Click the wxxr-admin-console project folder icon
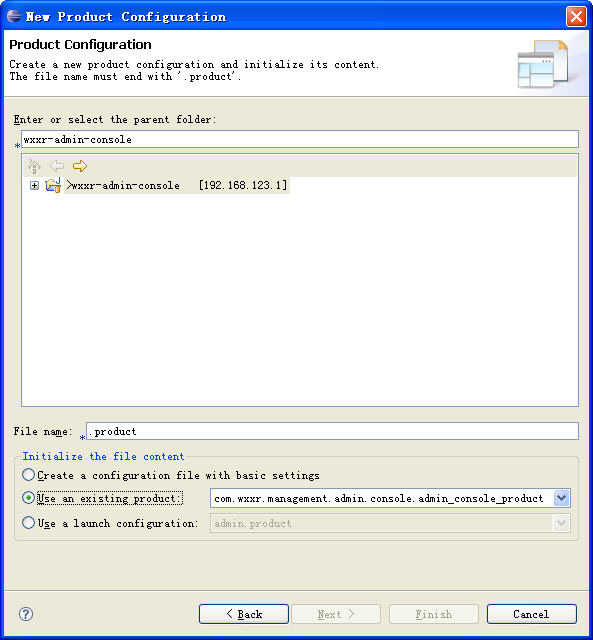The width and height of the screenshot is (593, 640). point(53,185)
